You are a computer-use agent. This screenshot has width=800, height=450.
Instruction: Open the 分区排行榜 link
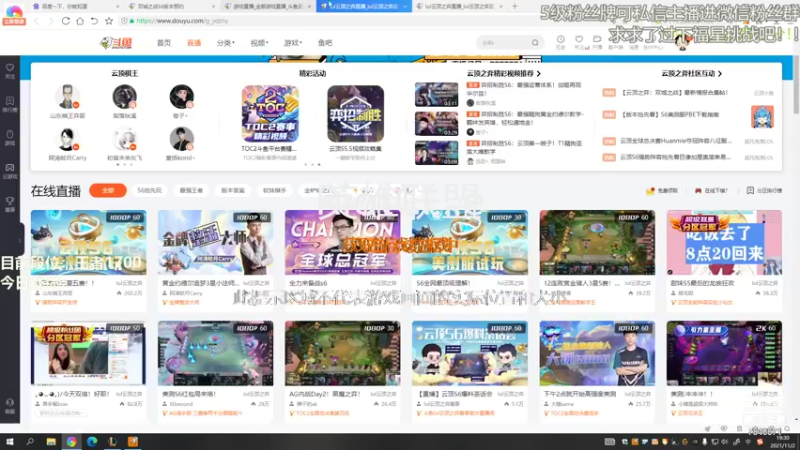[x=764, y=190]
